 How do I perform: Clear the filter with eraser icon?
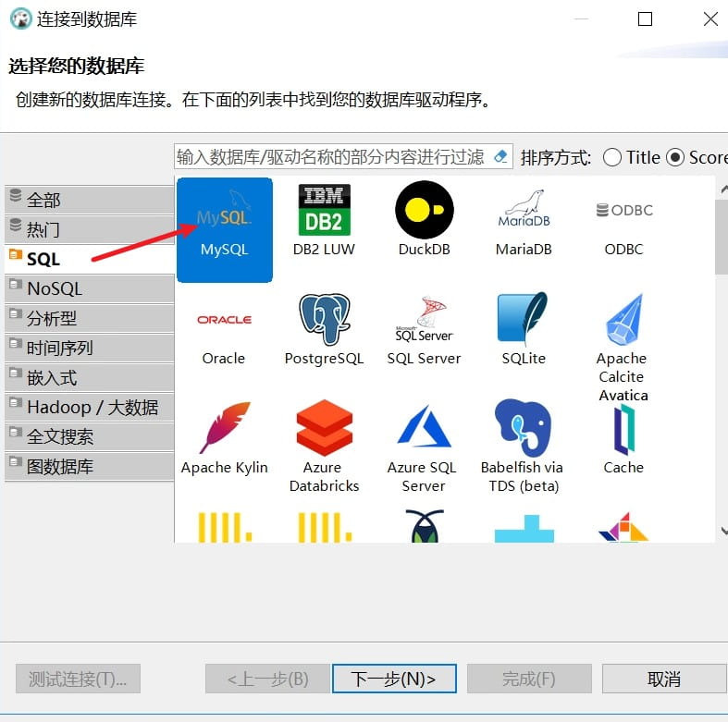point(500,157)
